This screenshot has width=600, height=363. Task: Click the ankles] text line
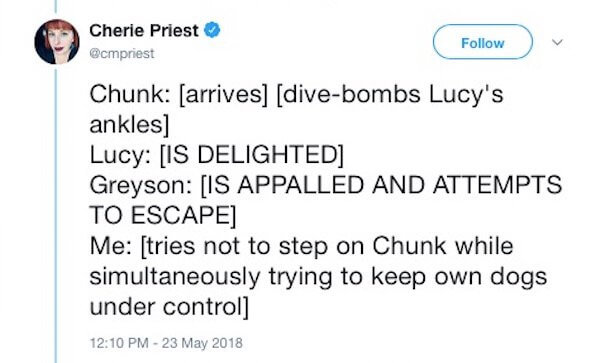[129, 125]
